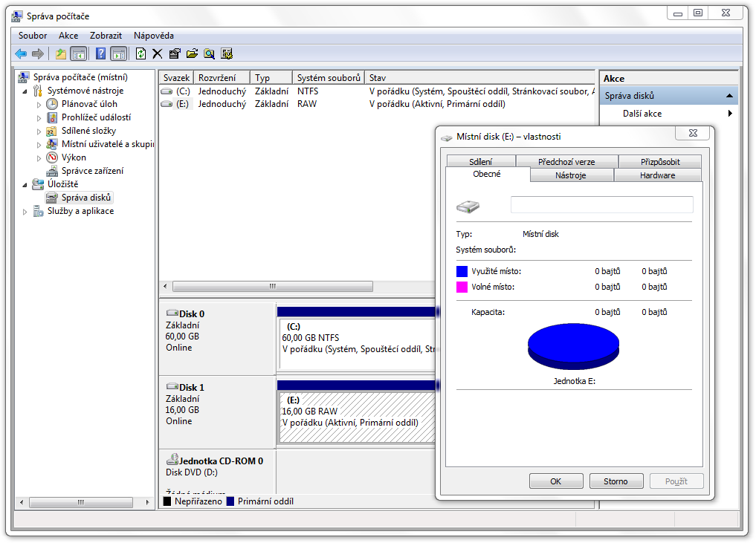Open the Nápověda menu
Viewport: 756px width, 543px height.
(x=154, y=36)
